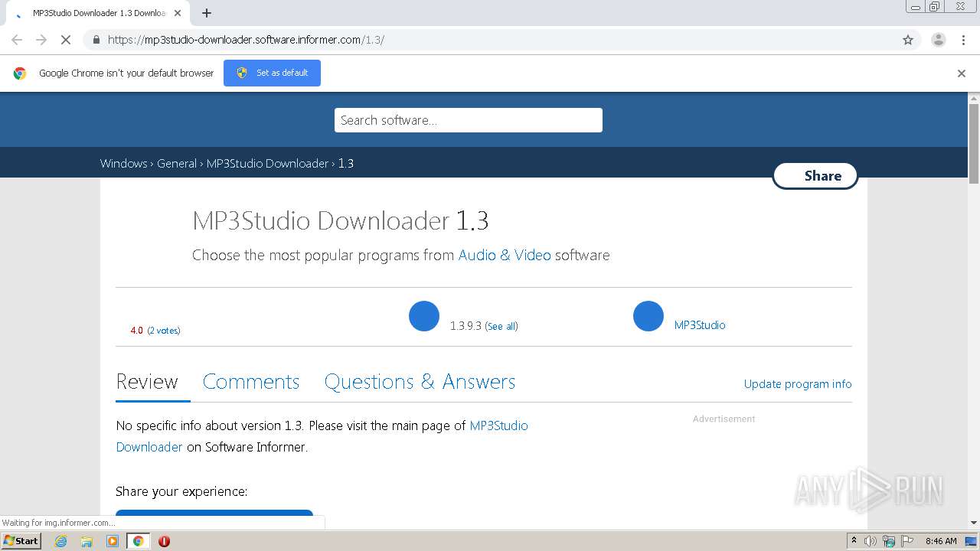
Task: Click the Chrome taskbar icon
Action: (139, 541)
